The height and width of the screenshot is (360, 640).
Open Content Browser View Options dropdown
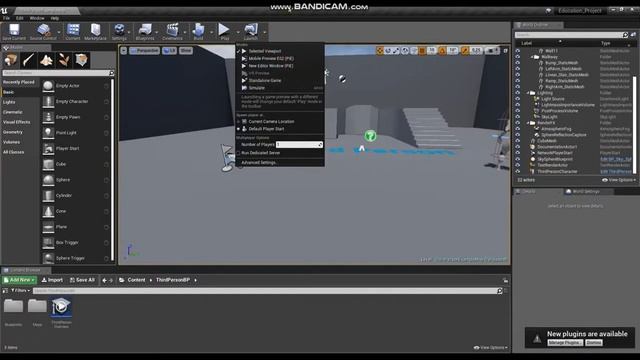pyautogui.click(x=491, y=348)
